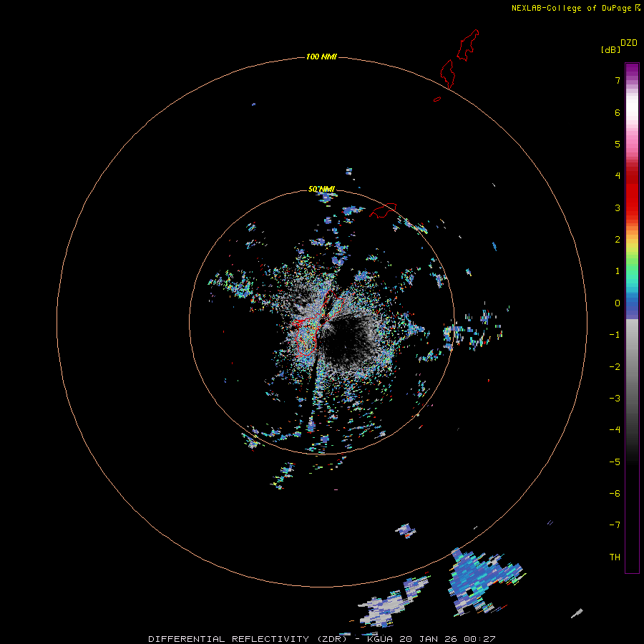Click the -6 value on color scale

tap(615, 494)
